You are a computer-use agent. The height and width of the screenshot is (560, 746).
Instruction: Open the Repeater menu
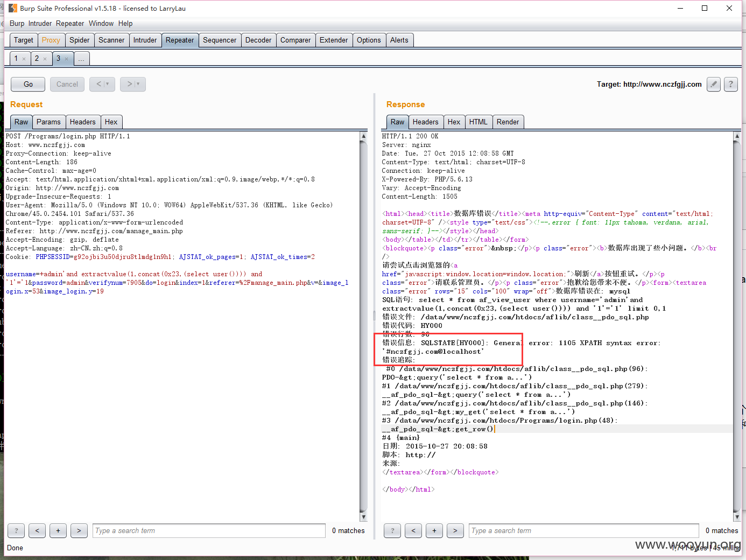(x=70, y=23)
